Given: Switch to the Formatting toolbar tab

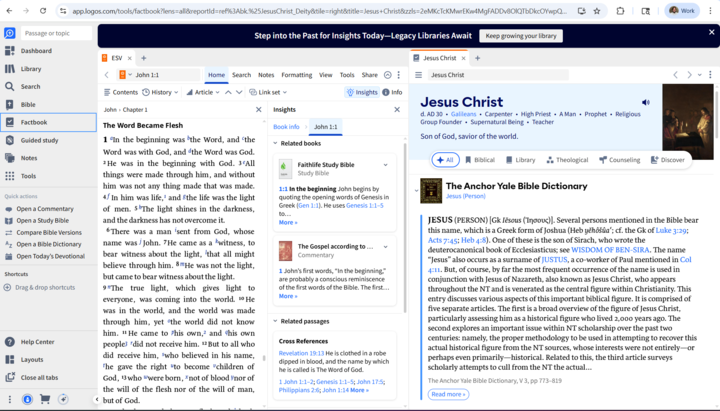Looking at the screenshot, I should pyautogui.click(x=297, y=75).
